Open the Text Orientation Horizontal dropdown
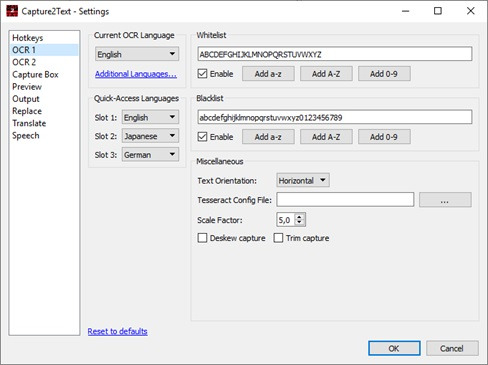488x365 pixels. point(303,180)
